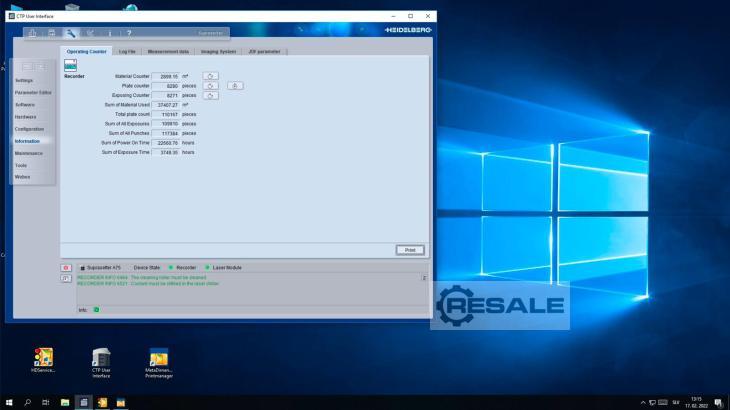Screen dimensions: 730x410
Task: Open the notification center icon
Action: 719,403
